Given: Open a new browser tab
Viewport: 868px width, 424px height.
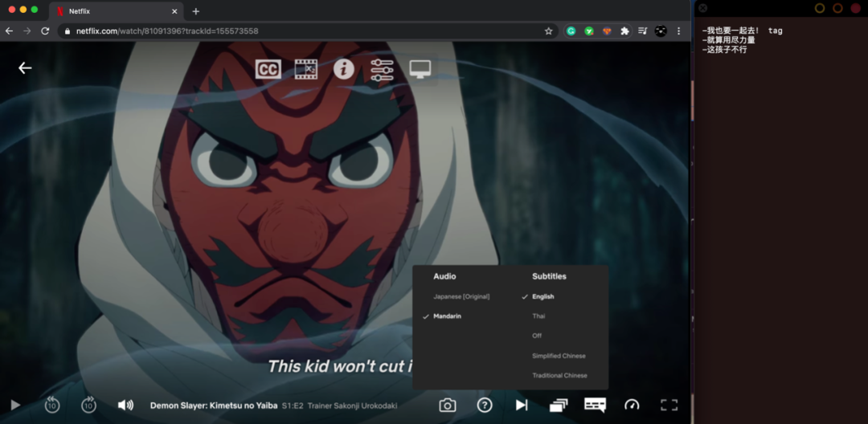Looking at the screenshot, I should [x=196, y=11].
